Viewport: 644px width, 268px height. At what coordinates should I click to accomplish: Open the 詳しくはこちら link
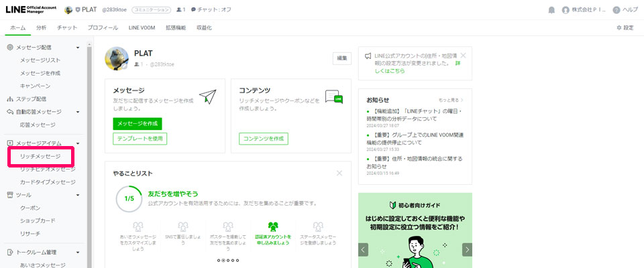click(390, 70)
